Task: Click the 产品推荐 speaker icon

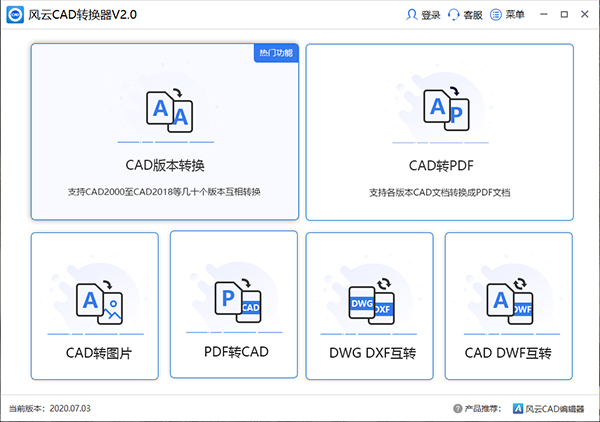Action: (x=457, y=409)
